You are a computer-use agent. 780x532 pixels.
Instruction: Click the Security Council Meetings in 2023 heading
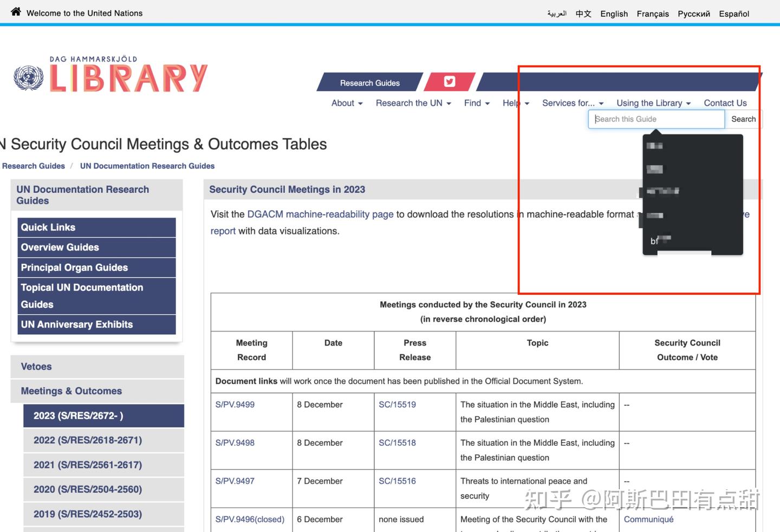click(287, 190)
